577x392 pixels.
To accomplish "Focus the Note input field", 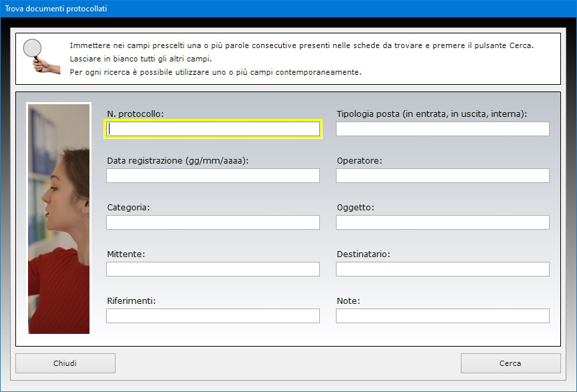I will (443, 316).
